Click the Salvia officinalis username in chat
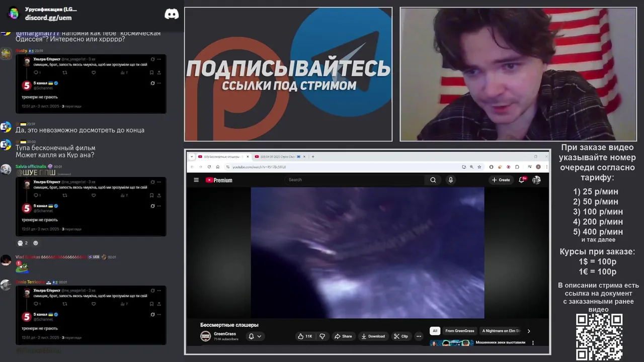The width and height of the screenshot is (644, 362). [31, 166]
